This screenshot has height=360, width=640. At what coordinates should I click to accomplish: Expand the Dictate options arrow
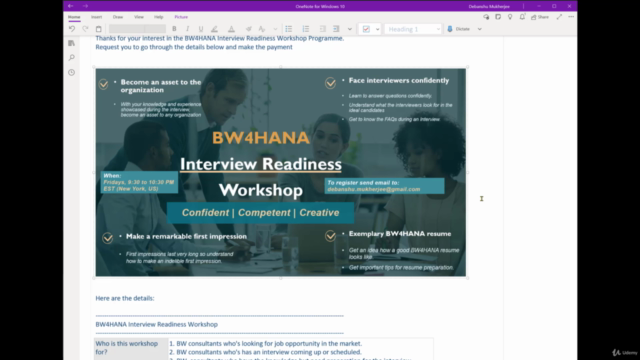coord(480,29)
